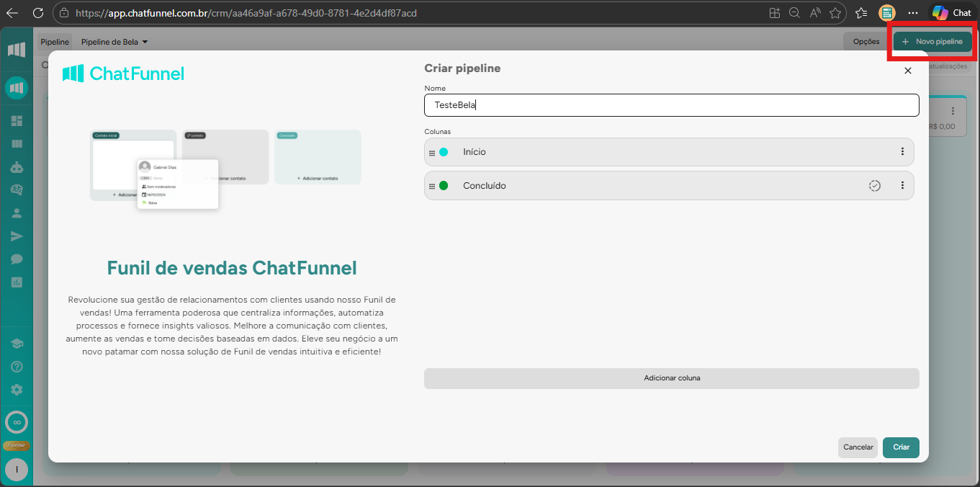Close the Criar pipeline dialog with X
980x487 pixels.
pos(908,71)
